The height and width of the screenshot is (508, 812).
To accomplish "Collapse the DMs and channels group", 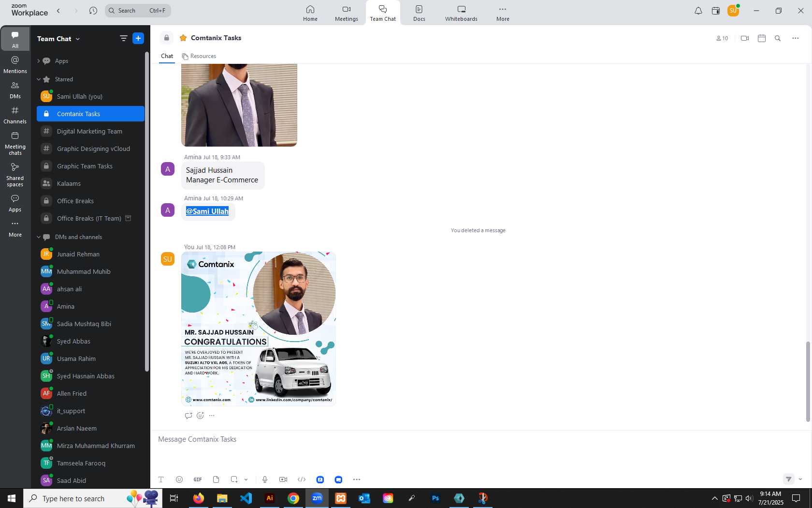I will (39, 237).
